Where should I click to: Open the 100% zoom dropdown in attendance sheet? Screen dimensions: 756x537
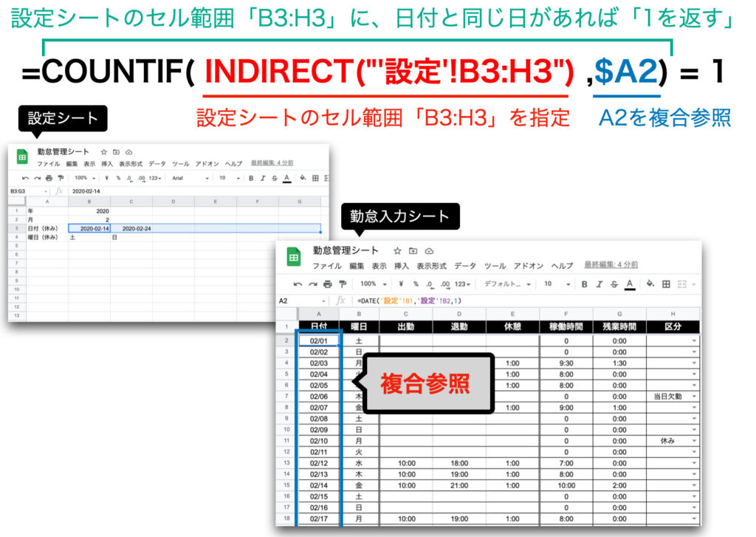coord(374,284)
